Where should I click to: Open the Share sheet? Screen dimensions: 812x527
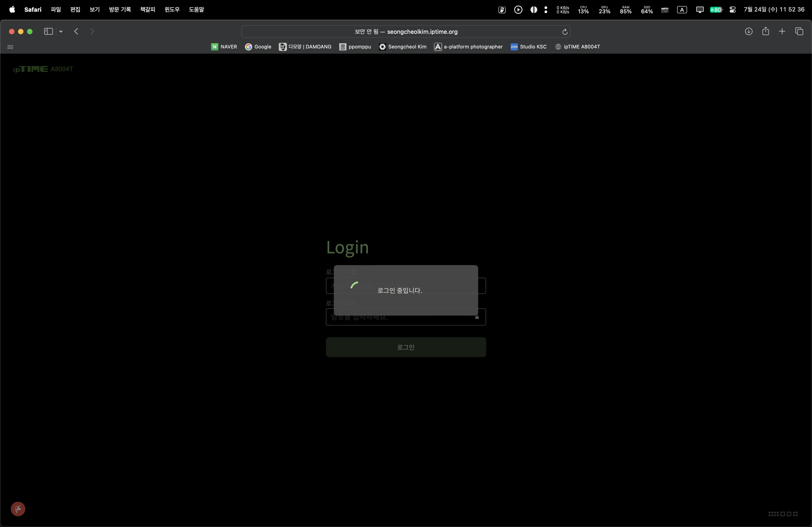(x=766, y=31)
